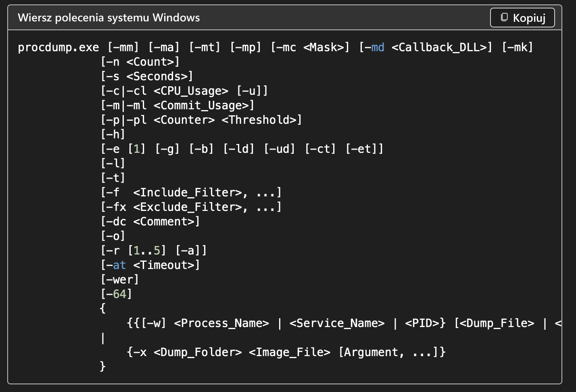Click the <Threshold> parameter text

[x=259, y=120]
